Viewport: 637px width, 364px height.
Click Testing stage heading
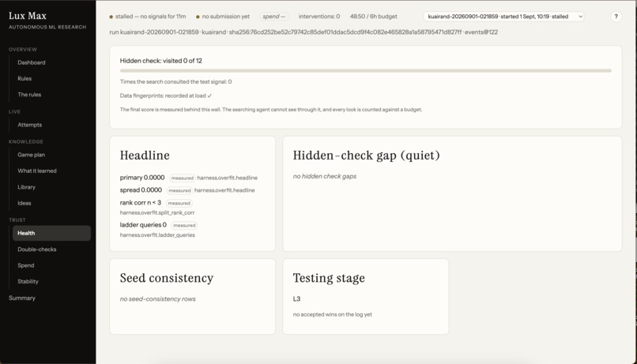(x=329, y=278)
